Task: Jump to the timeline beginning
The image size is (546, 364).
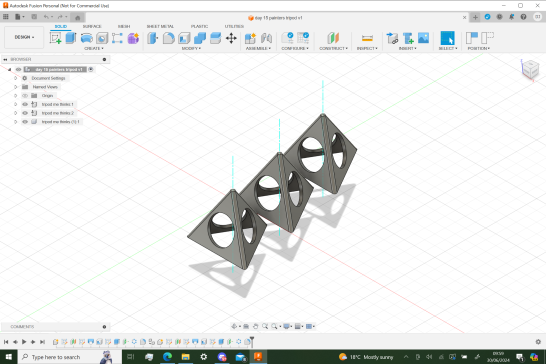Action: tap(6, 342)
